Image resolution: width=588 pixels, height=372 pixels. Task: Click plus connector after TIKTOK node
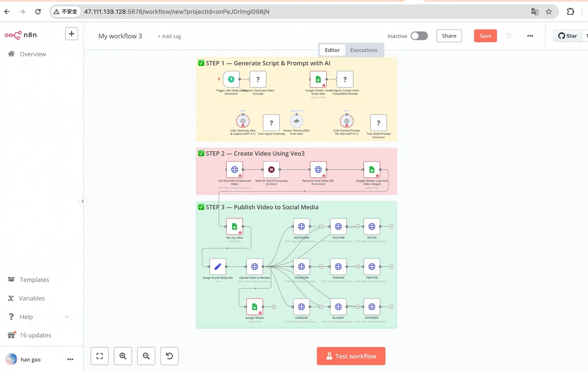(x=391, y=226)
